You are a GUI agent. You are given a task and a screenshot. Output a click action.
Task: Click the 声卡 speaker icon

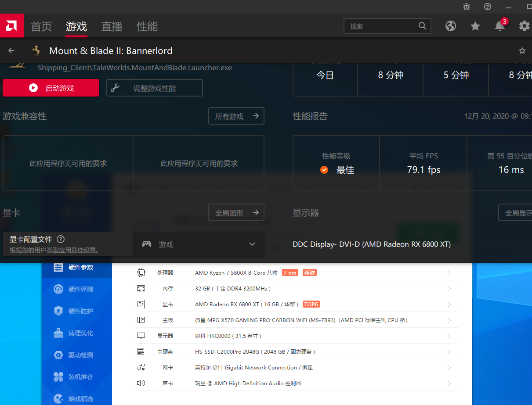(x=141, y=383)
